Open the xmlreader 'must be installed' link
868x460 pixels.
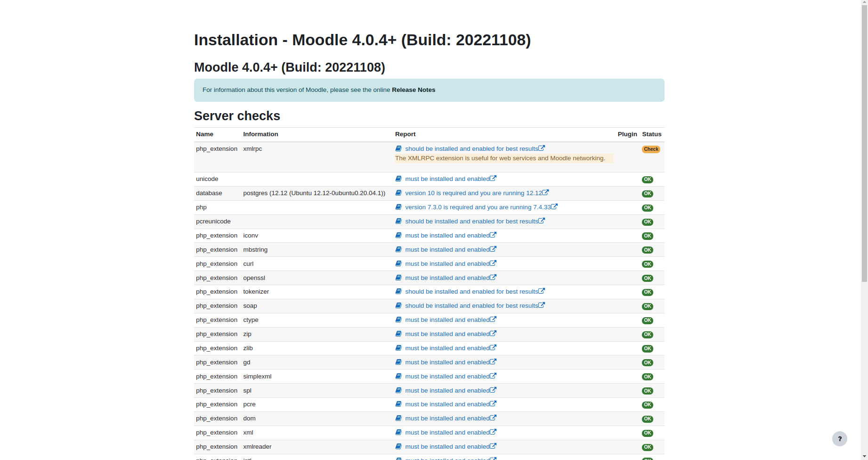[447, 447]
